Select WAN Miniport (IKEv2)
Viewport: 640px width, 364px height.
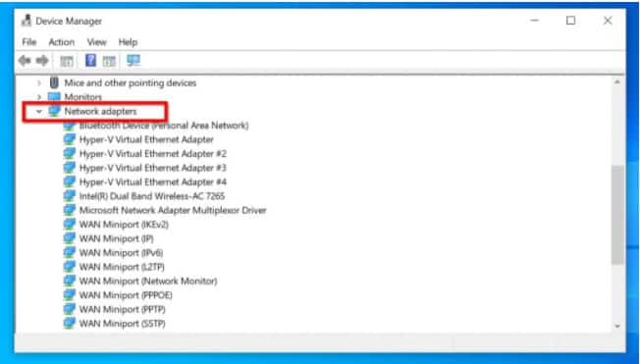(124, 225)
